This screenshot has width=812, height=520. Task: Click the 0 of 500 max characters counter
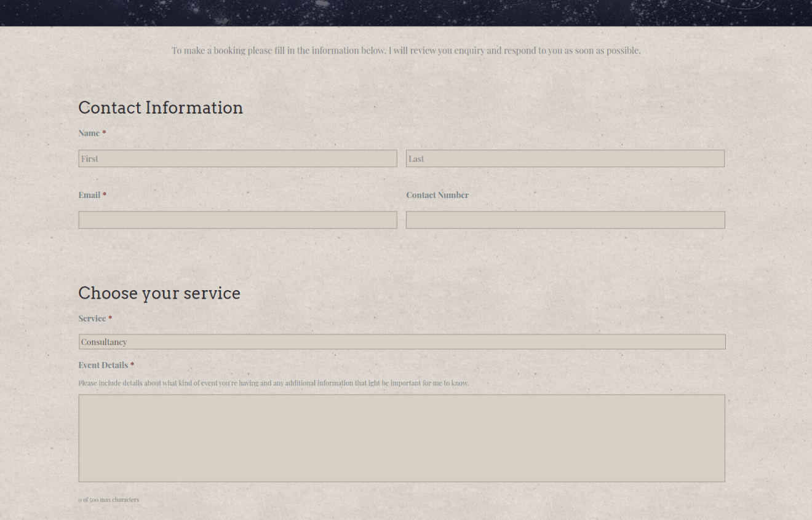point(108,500)
